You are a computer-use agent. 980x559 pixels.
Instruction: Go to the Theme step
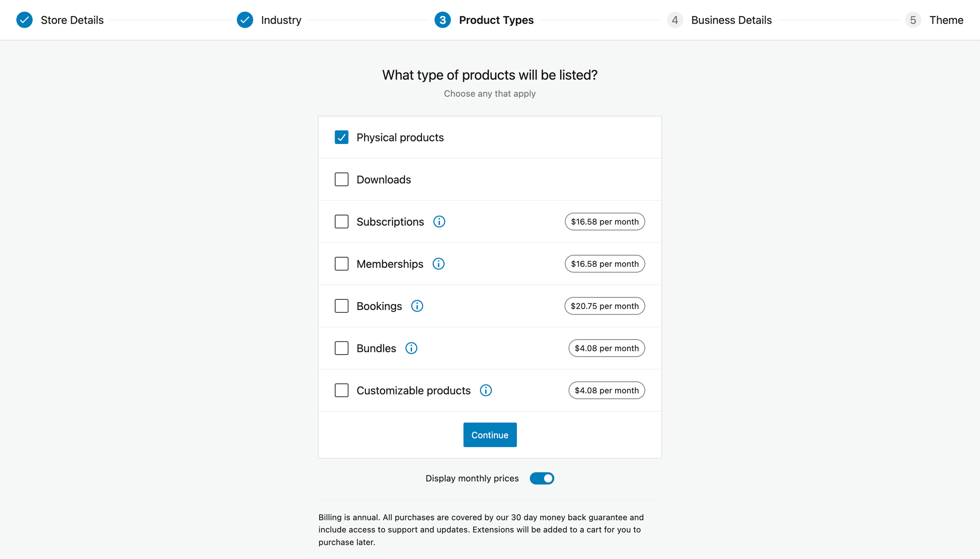coord(913,20)
